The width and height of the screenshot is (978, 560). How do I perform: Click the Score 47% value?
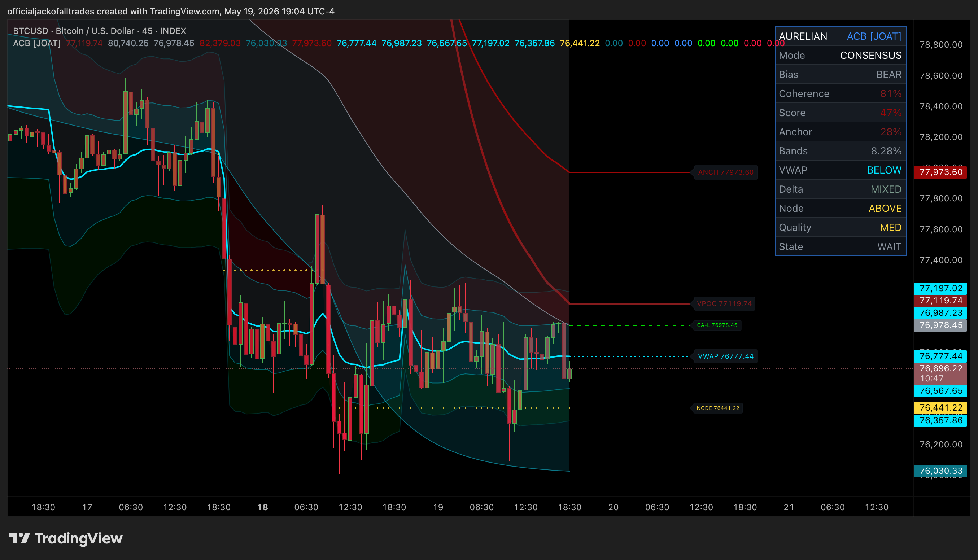pos(871,113)
